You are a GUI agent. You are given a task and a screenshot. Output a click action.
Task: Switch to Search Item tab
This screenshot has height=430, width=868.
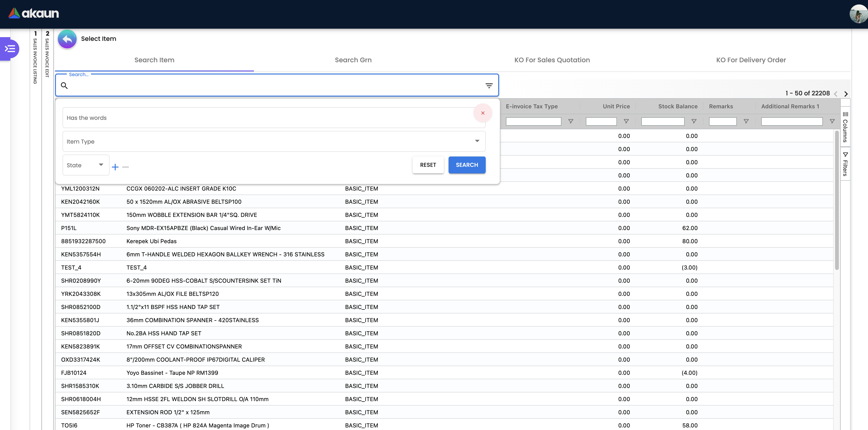pos(154,60)
